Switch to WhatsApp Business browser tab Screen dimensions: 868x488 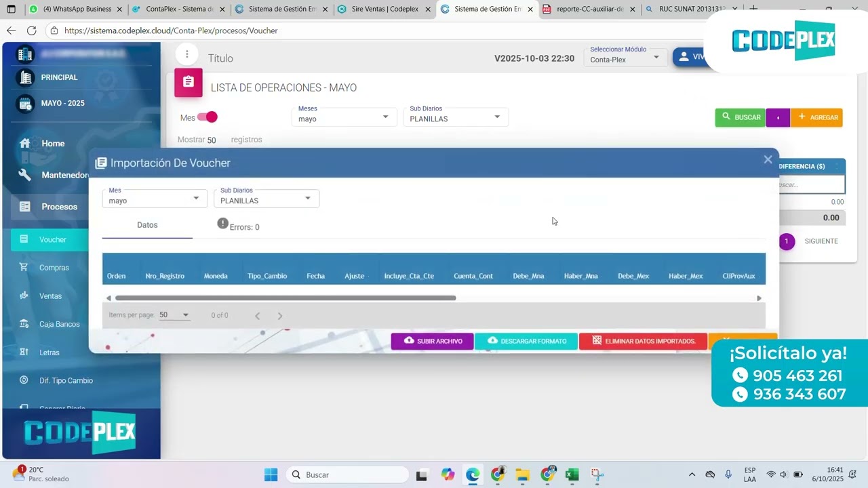[76, 9]
